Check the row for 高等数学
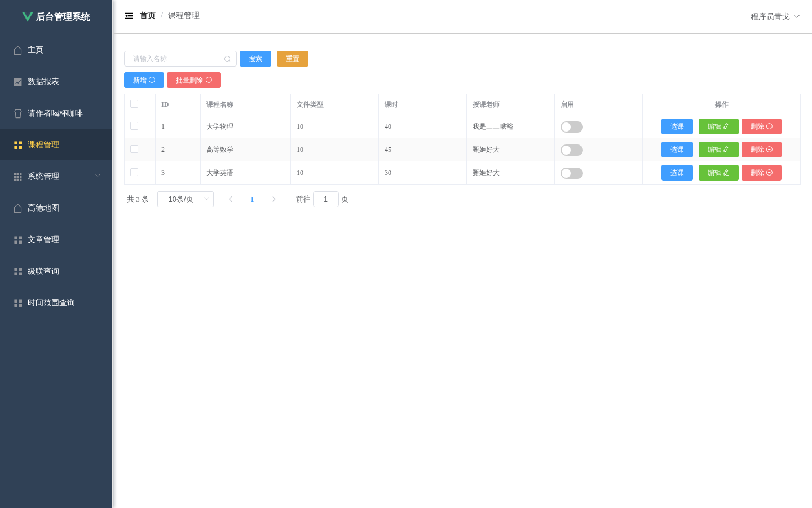The height and width of the screenshot is (508, 812). [x=134, y=149]
